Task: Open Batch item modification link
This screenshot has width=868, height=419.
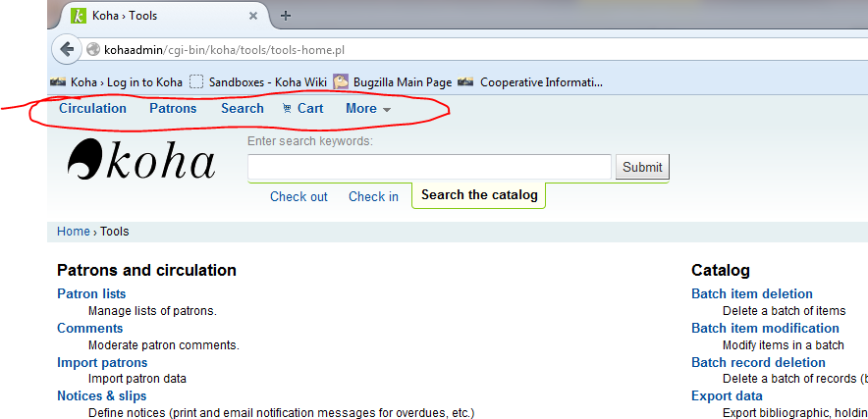Action: click(765, 328)
